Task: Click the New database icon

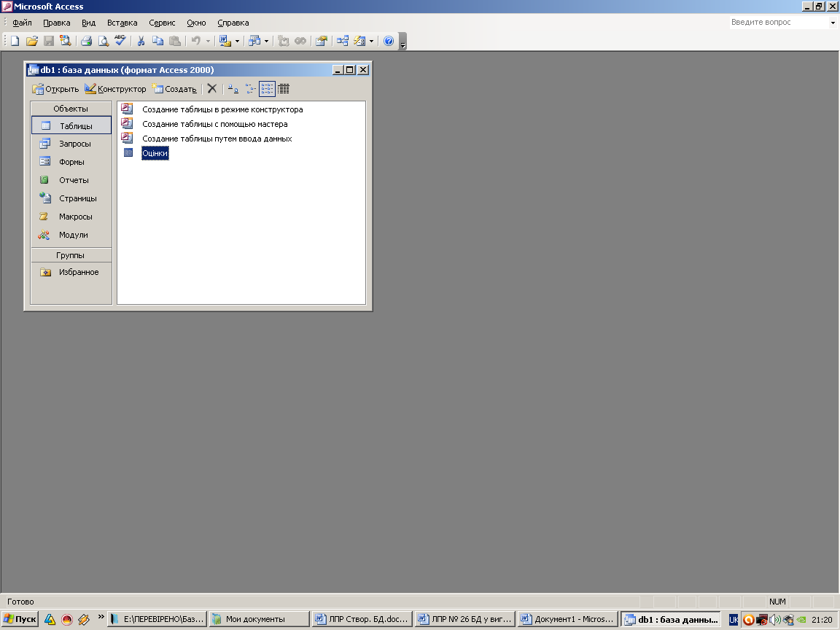Action: pos(15,41)
